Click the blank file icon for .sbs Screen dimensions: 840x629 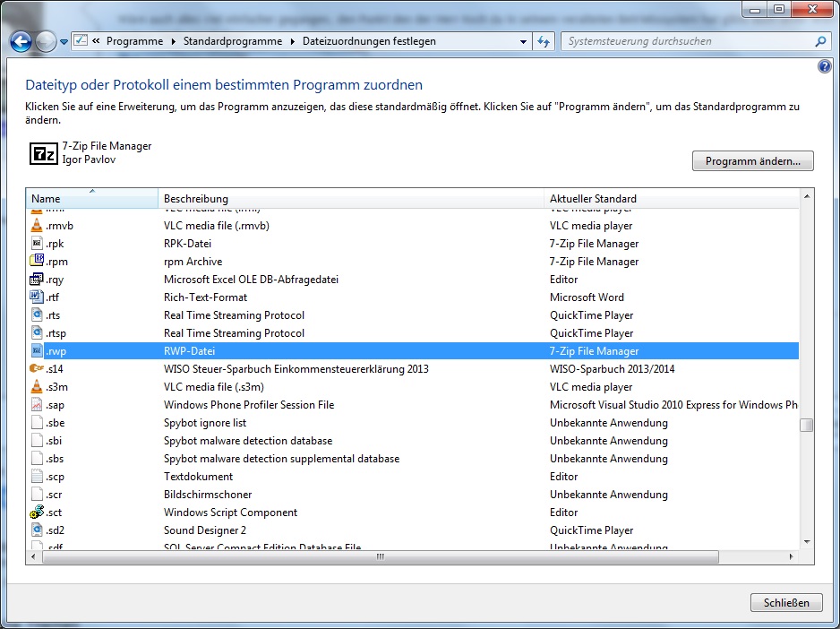[36, 459]
